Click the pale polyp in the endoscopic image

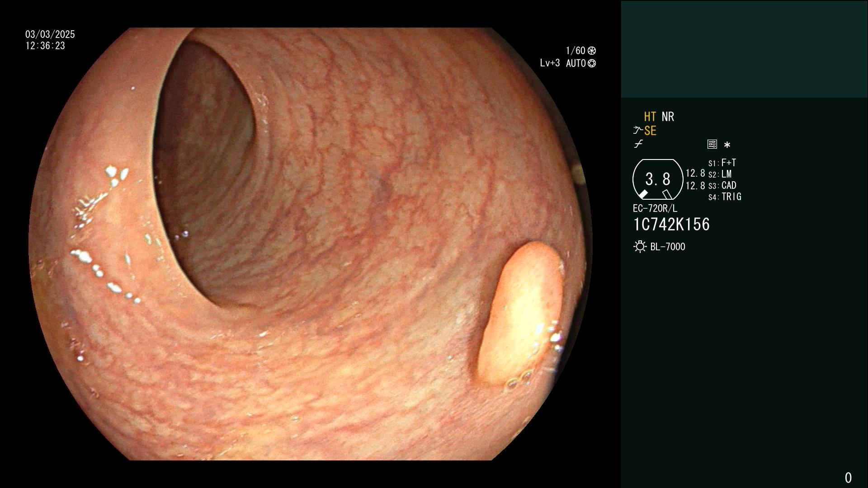tap(521, 314)
